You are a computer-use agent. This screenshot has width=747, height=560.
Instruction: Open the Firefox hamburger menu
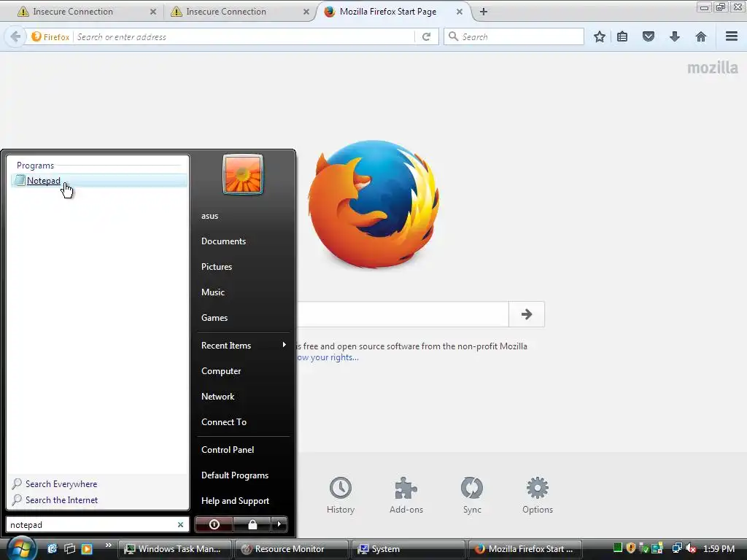pos(732,36)
